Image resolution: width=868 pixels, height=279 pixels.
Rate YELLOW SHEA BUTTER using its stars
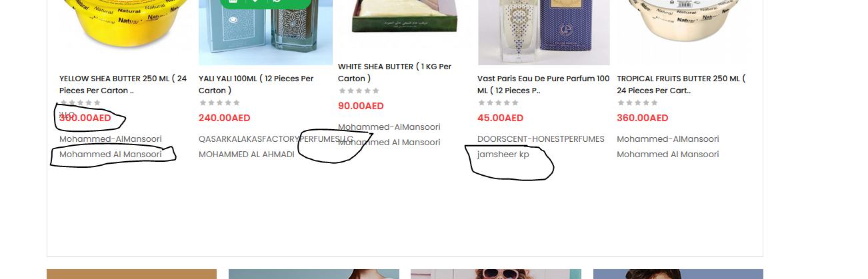tap(80, 103)
